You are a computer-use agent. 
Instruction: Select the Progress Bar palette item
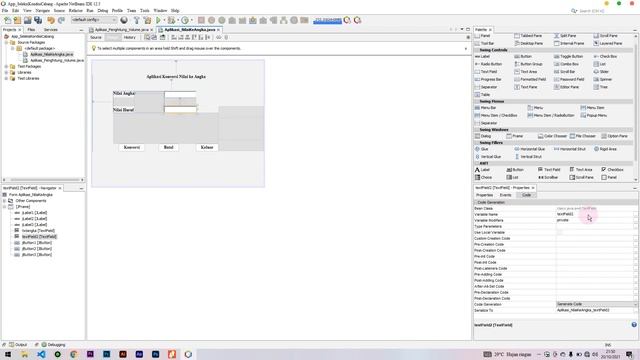click(x=488, y=79)
